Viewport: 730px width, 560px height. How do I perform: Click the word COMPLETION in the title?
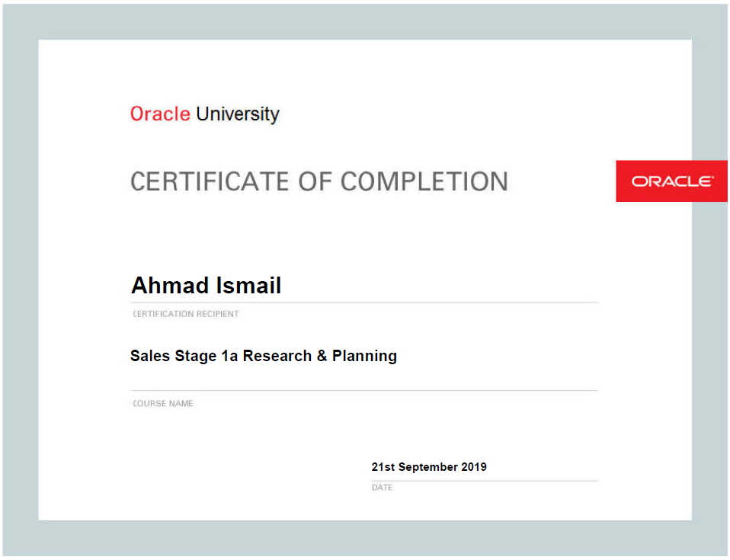click(x=424, y=181)
